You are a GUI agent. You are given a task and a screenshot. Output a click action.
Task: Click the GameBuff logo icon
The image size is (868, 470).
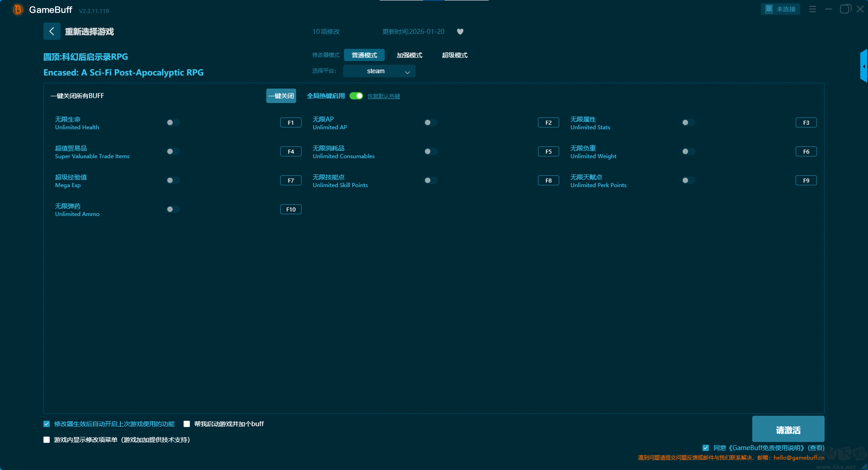(x=18, y=9)
